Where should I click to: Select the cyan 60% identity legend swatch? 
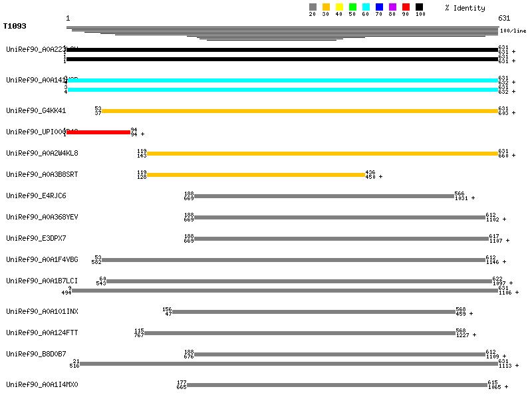[x=366, y=7]
